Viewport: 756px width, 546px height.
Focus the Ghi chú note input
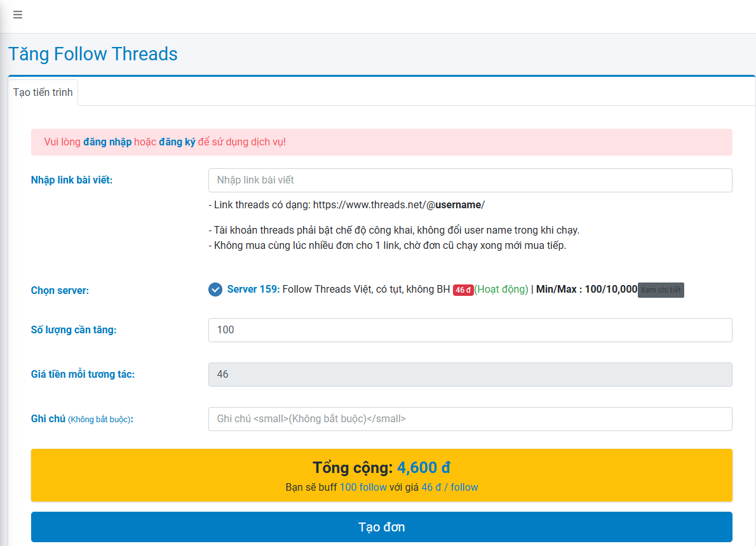coord(470,419)
